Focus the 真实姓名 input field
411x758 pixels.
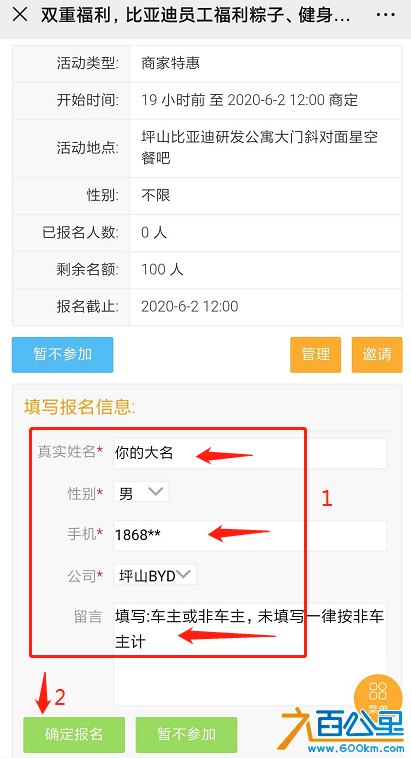[x=250, y=453]
